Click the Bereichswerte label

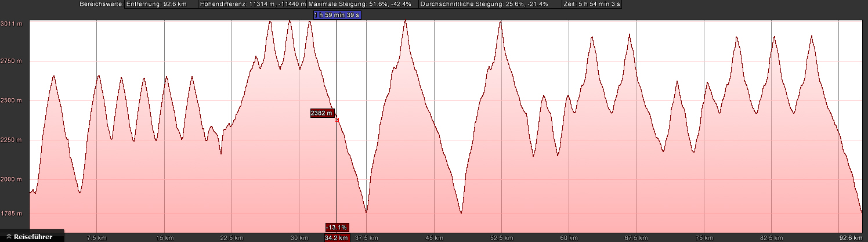pos(100,4)
